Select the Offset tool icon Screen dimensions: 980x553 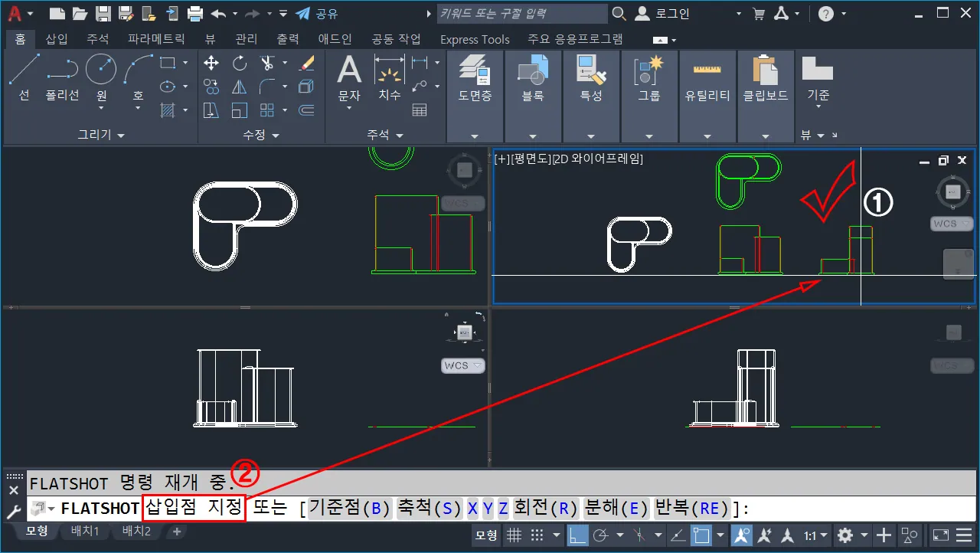[x=307, y=110]
